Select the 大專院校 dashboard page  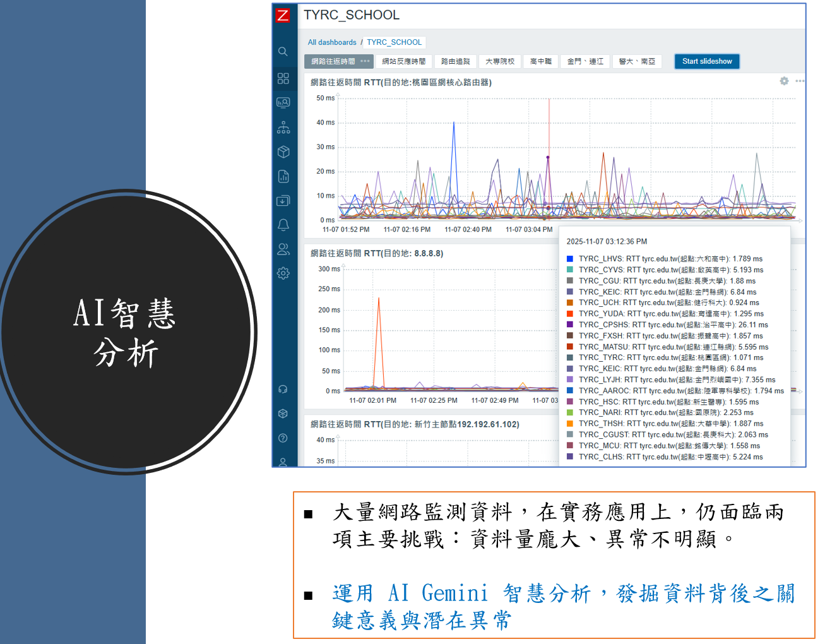pos(499,61)
